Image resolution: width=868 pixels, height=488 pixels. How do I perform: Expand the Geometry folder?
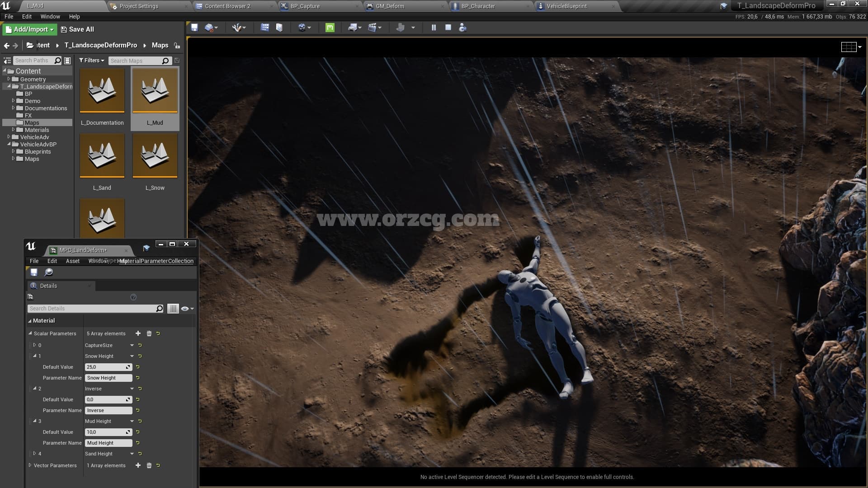click(9, 79)
